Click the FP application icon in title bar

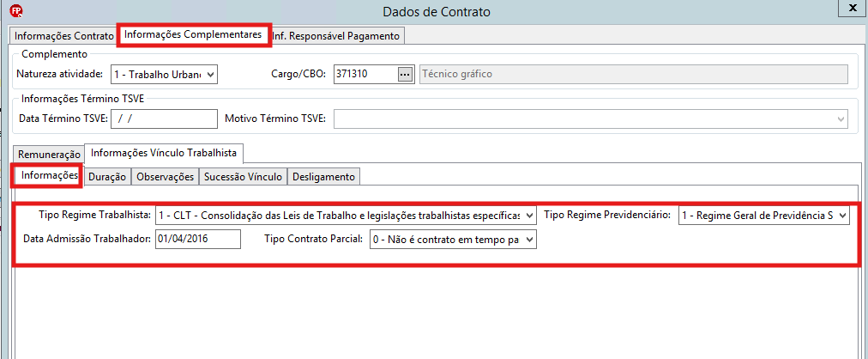(16, 10)
